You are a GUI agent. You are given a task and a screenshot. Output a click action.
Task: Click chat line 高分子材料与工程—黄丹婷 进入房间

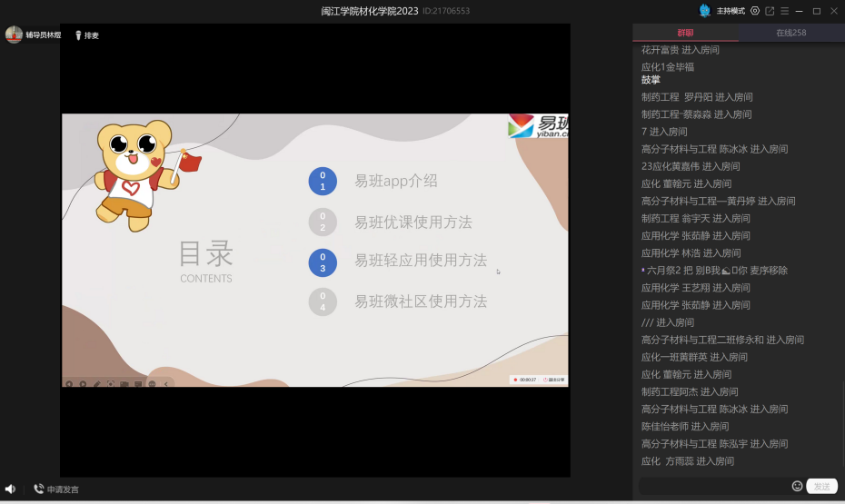(x=719, y=202)
